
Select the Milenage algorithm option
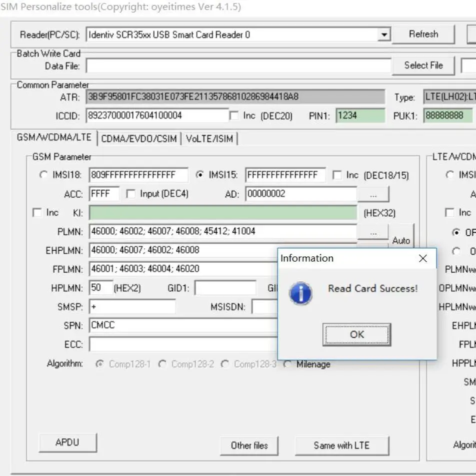pos(286,364)
